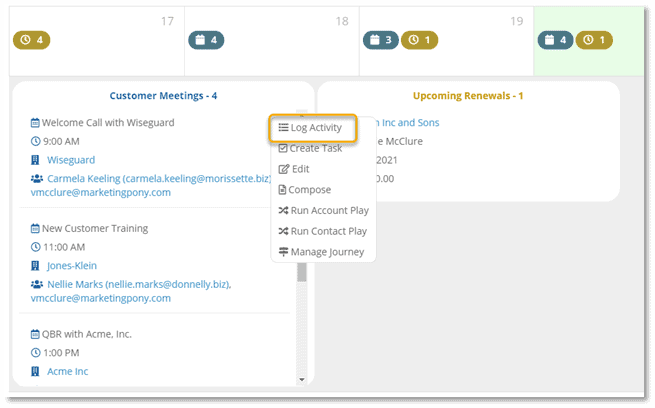Open the 3 meetings badge on day 19

click(x=380, y=40)
